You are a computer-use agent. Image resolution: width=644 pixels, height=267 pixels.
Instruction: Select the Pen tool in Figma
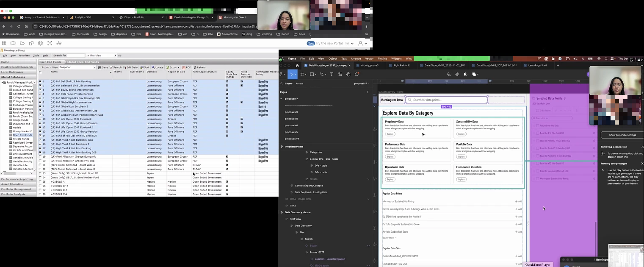coord(322,74)
